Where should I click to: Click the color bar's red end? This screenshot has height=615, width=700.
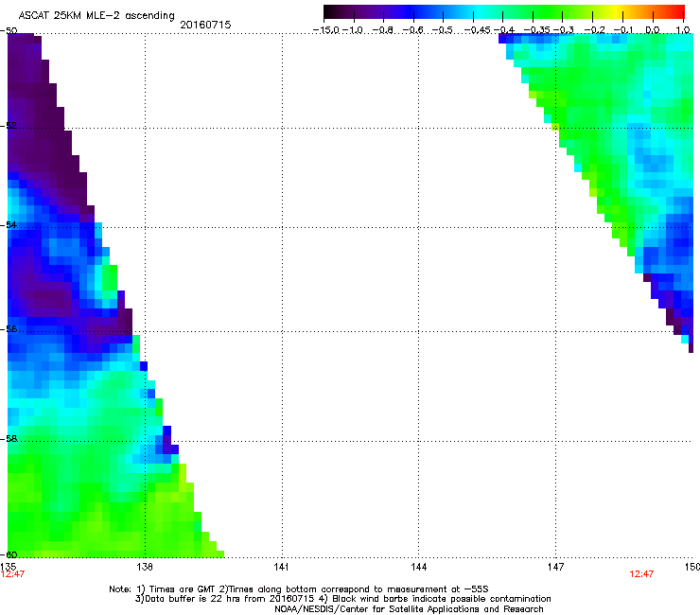coord(679,12)
